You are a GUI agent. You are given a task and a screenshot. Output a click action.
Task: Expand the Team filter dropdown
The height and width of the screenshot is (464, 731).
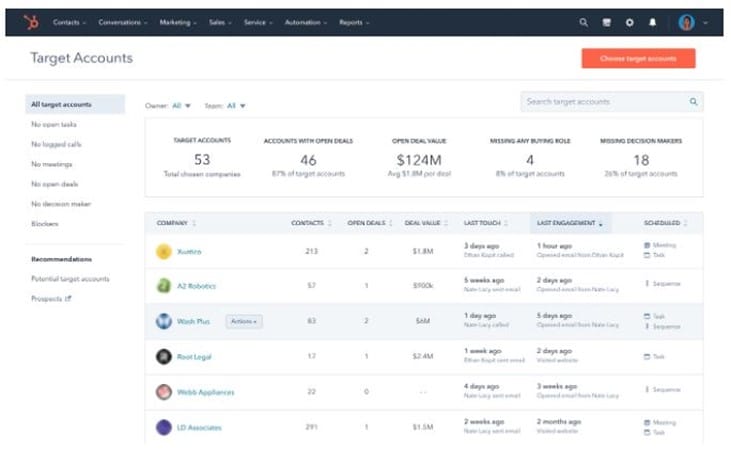pos(236,106)
